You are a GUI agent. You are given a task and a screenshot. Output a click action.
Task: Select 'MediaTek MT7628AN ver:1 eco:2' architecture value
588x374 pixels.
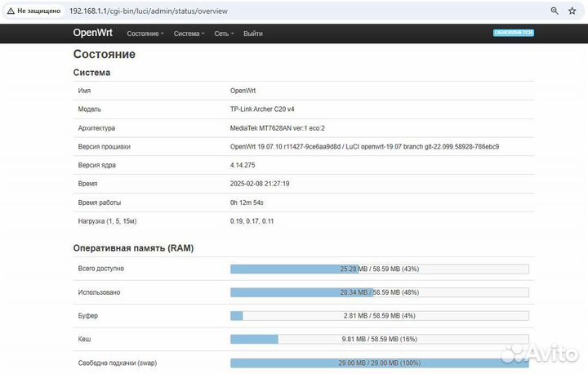278,128
